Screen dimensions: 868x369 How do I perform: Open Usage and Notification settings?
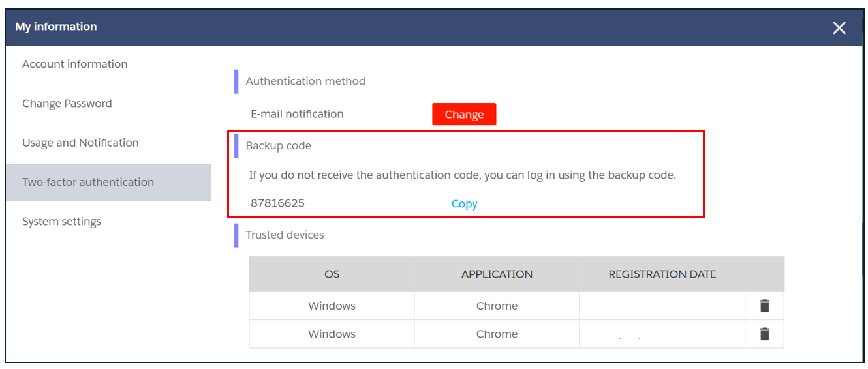(x=80, y=143)
